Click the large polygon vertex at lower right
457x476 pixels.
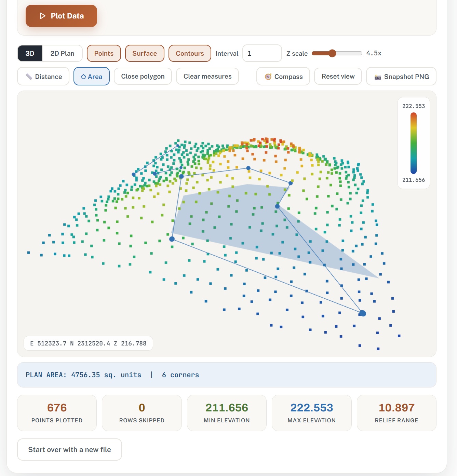(x=363, y=313)
